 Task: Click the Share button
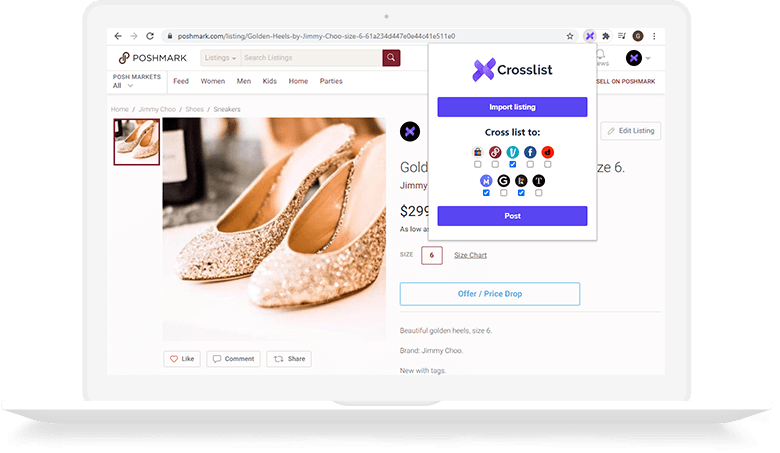(x=289, y=359)
